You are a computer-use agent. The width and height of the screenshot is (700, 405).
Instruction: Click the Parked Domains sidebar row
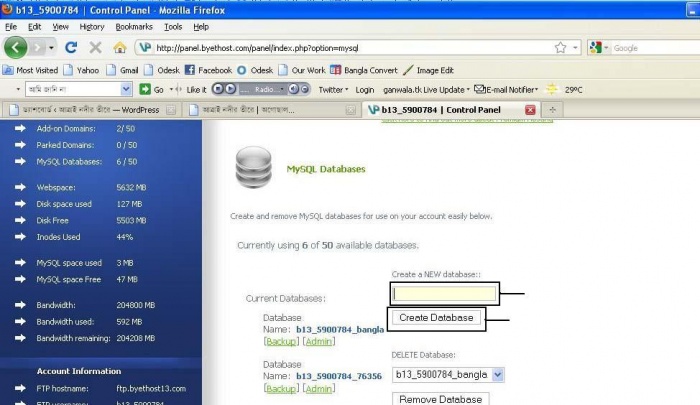click(76, 145)
